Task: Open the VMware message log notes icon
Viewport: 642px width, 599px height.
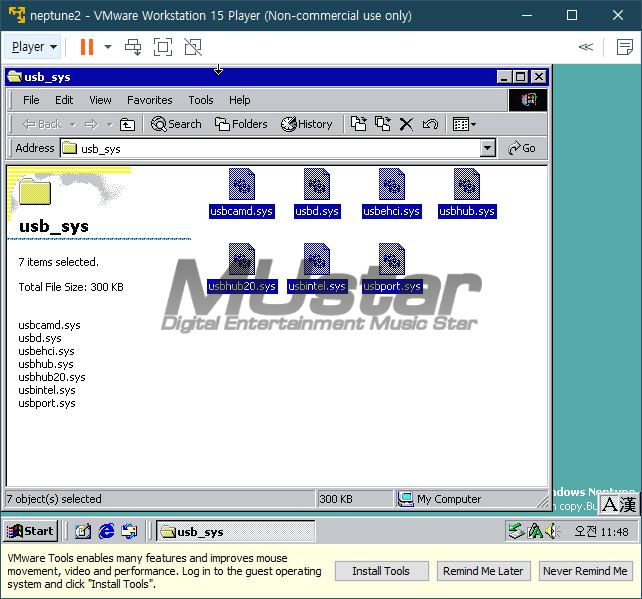Action: (x=624, y=47)
